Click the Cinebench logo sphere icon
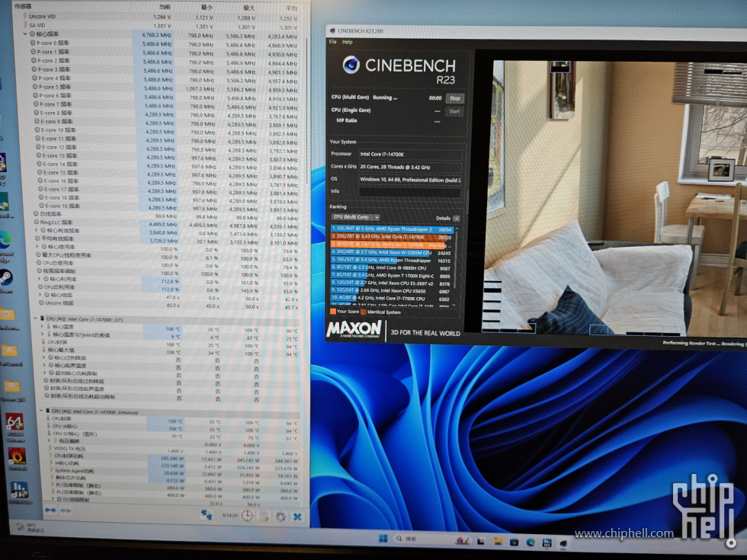The height and width of the screenshot is (560, 747). 351,64
